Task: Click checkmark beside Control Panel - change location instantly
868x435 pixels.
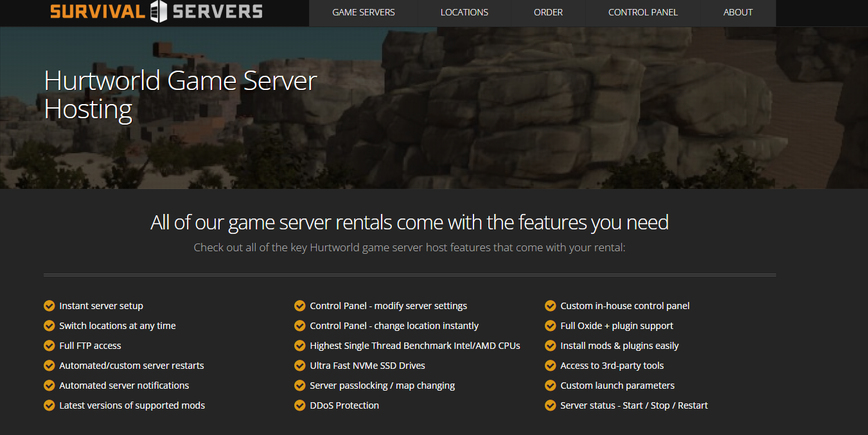Action: [x=299, y=326]
